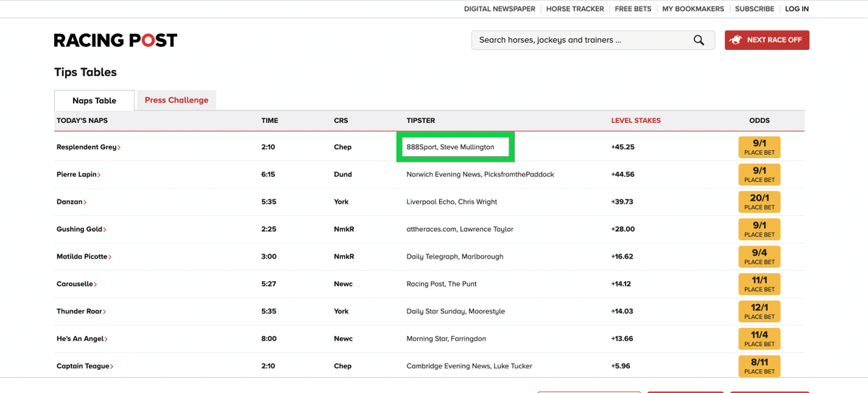The image size is (868, 393).
Task: Open the Racing Post logo homepage
Action: [x=116, y=40]
